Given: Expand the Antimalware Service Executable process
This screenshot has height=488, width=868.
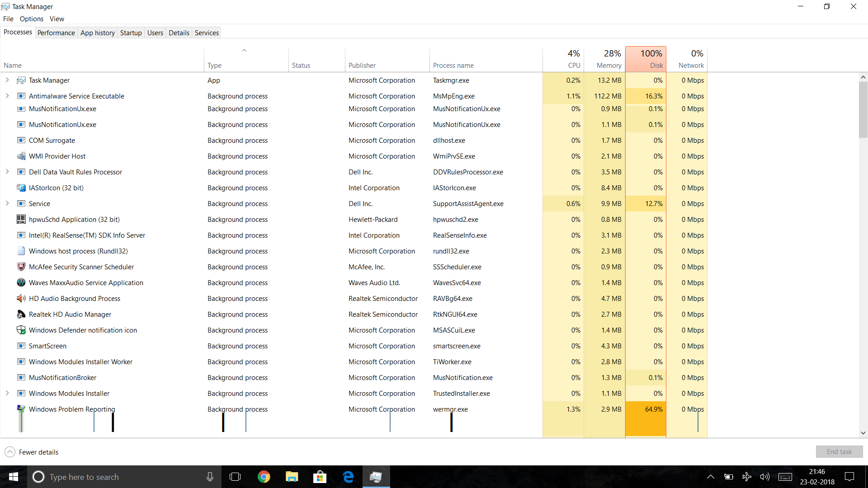Looking at the screenshot, I should pyautogui.click(x=7, y=96).
